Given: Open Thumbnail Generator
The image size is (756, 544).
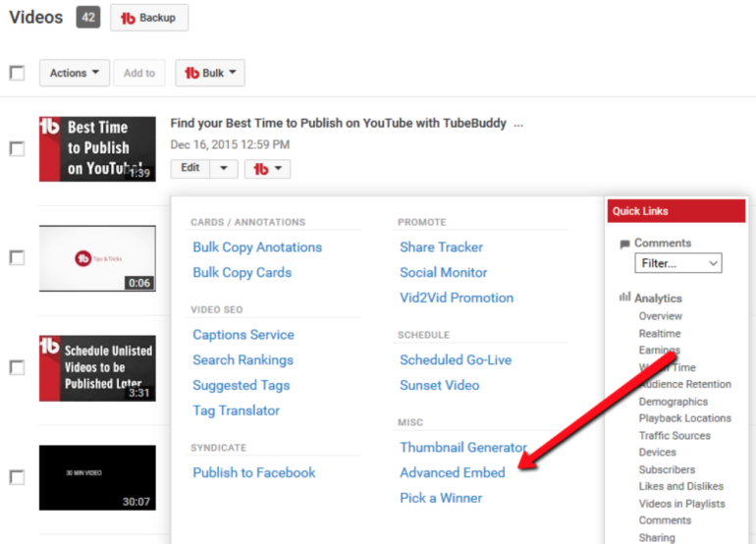Looking at the screenshot, I should [463, 448].
